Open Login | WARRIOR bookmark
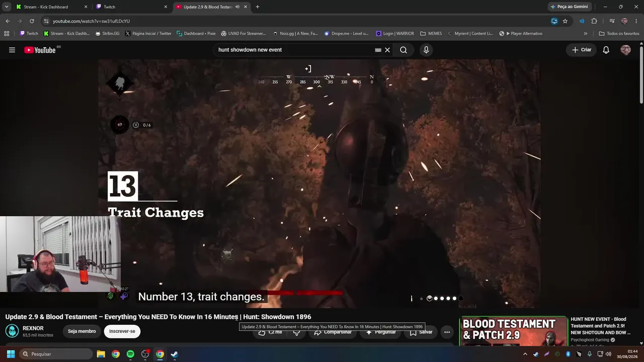The height and width of the screenshot is (362, 644). [395, 34]
